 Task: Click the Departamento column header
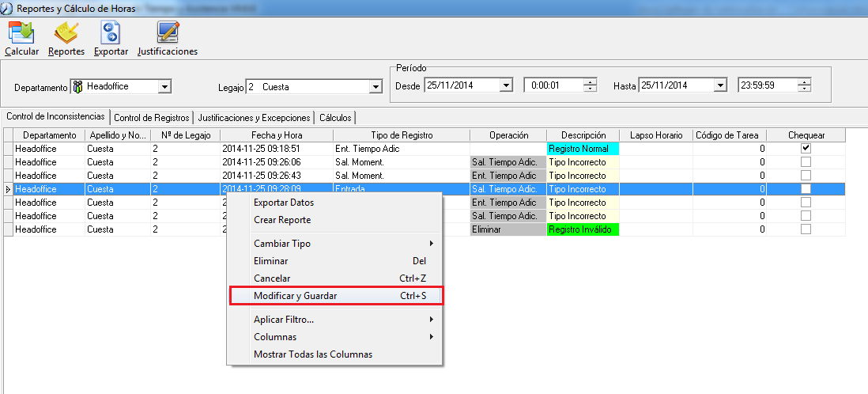pos(49,135)
